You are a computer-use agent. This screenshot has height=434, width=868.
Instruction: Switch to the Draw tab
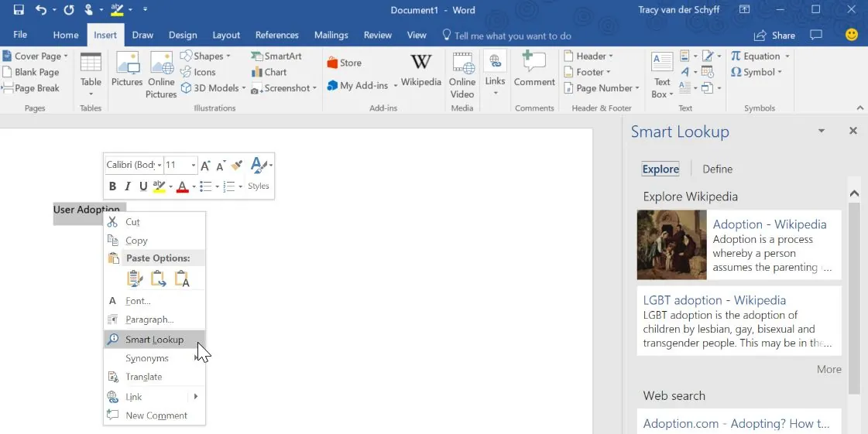coord(142,35)
